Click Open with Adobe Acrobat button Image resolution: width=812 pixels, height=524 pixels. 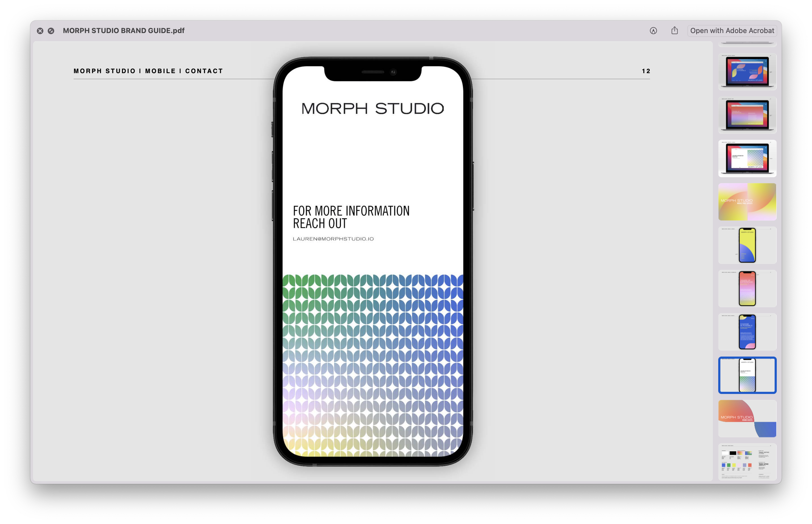[732, 31]
